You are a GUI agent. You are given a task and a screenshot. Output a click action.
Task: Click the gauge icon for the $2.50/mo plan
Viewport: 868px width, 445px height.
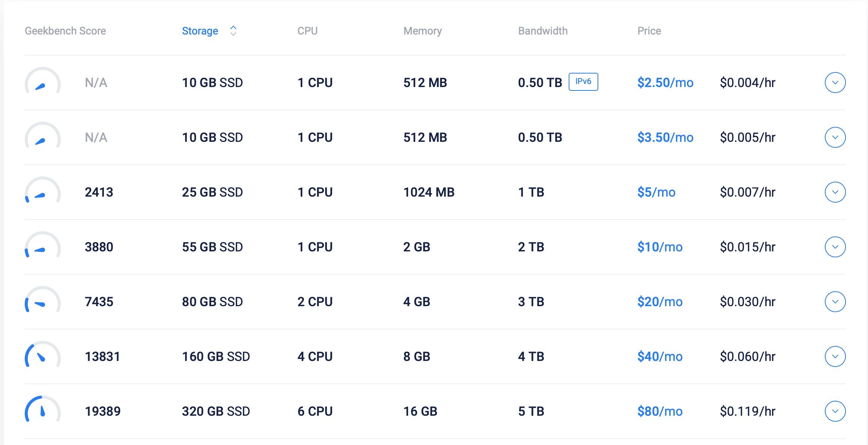[43, 80]
